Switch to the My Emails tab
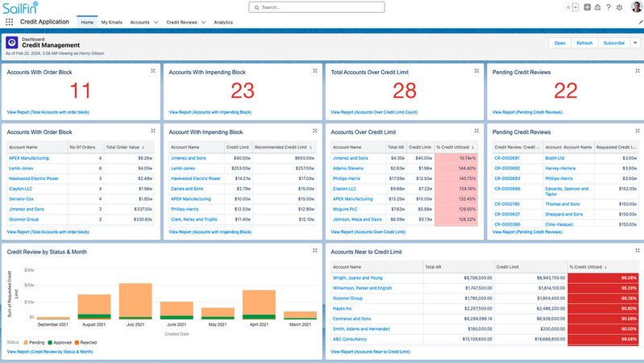The width and height of the screenshot is (644, 363). pyautogui.click(x=112, y=23)
